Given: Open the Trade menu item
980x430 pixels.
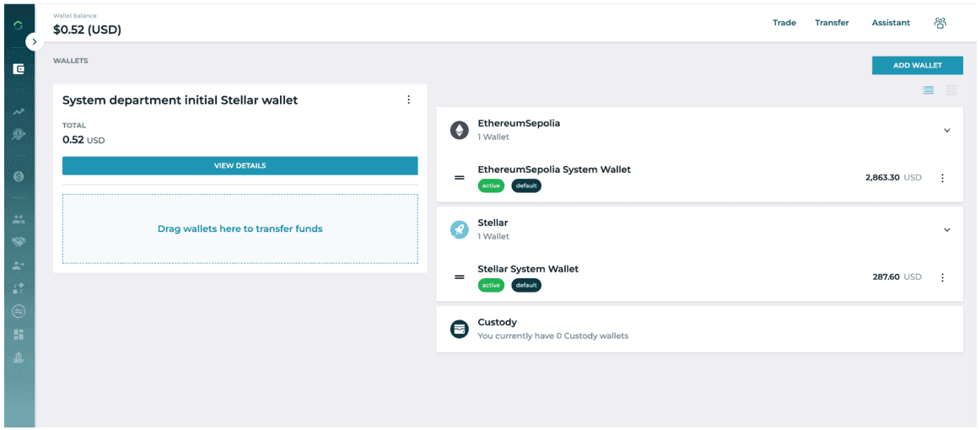Looking at the screenshot, I should click(784, 23).
